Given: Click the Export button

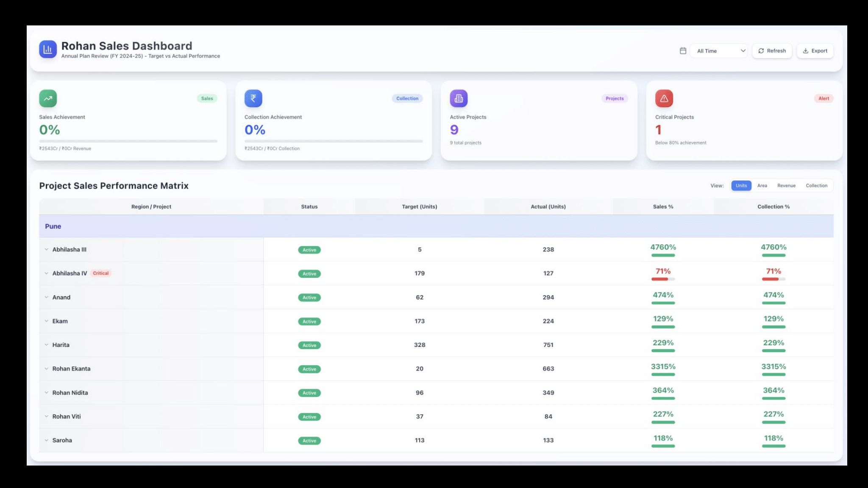Looking at the screenshot, I should tap(815, 51).
